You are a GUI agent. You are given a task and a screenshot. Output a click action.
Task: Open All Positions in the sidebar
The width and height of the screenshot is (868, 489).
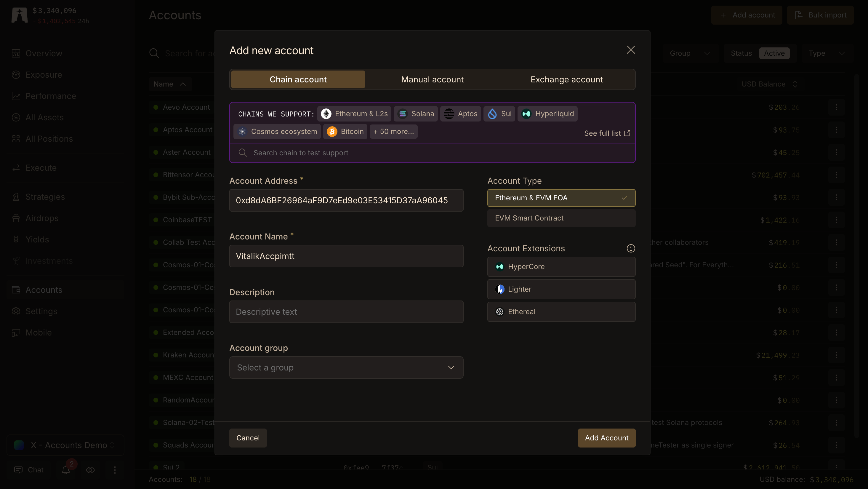pyautogui.click(x=65, y=139)
